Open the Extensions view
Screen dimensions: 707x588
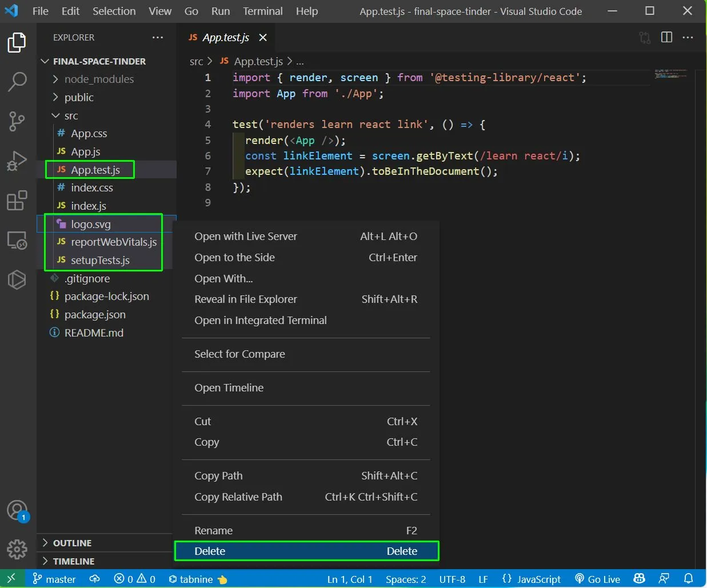tap(17, 201)
